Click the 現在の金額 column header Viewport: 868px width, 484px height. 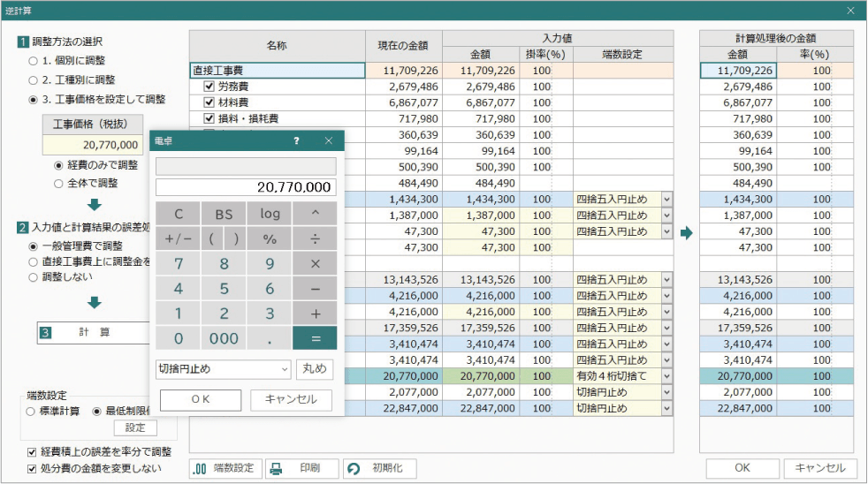point(404,46)
